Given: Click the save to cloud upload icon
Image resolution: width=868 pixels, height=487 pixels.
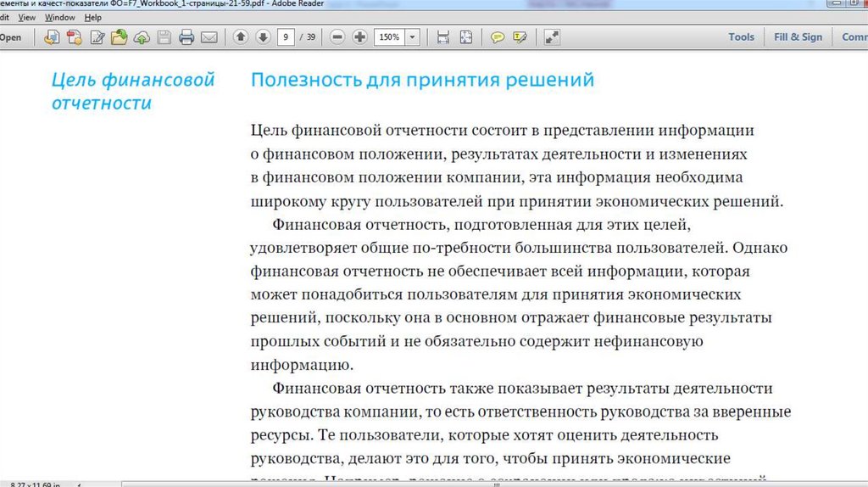Looking at the screenshot, I should pos(142,37).
